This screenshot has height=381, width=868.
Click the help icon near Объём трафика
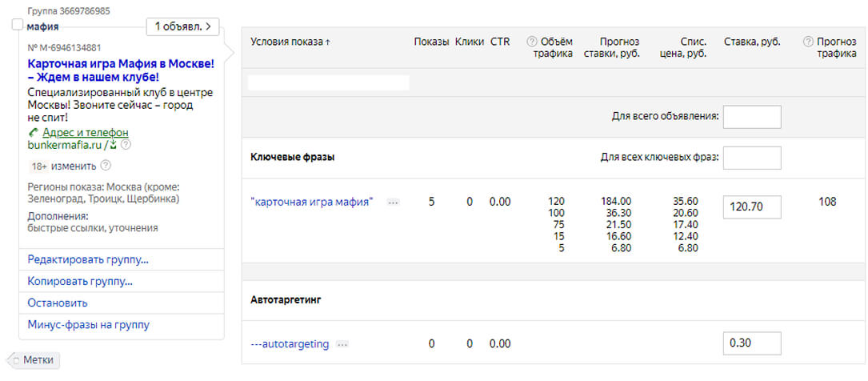pos(531,42)
